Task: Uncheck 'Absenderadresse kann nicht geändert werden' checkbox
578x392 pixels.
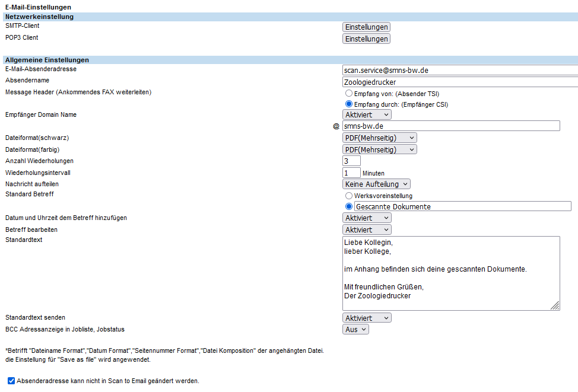Action: coord(11,381)
